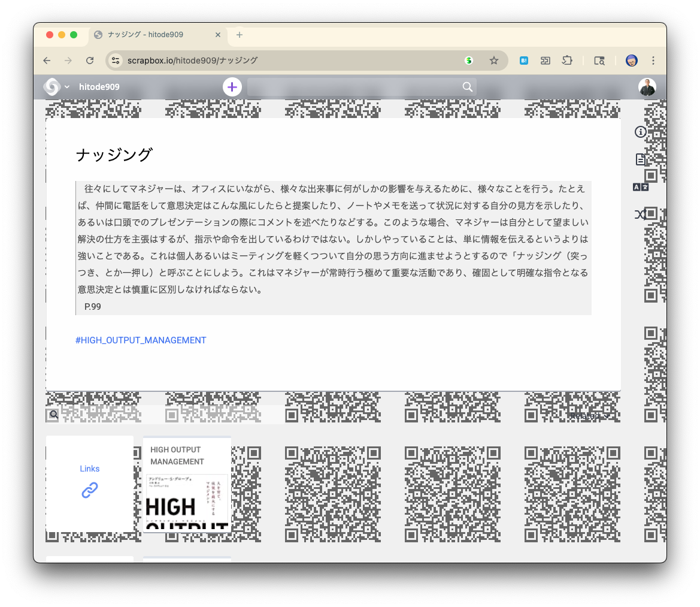700x607 pixels.
Task: Go back with the browser back arrow
Action: [47, 61]
